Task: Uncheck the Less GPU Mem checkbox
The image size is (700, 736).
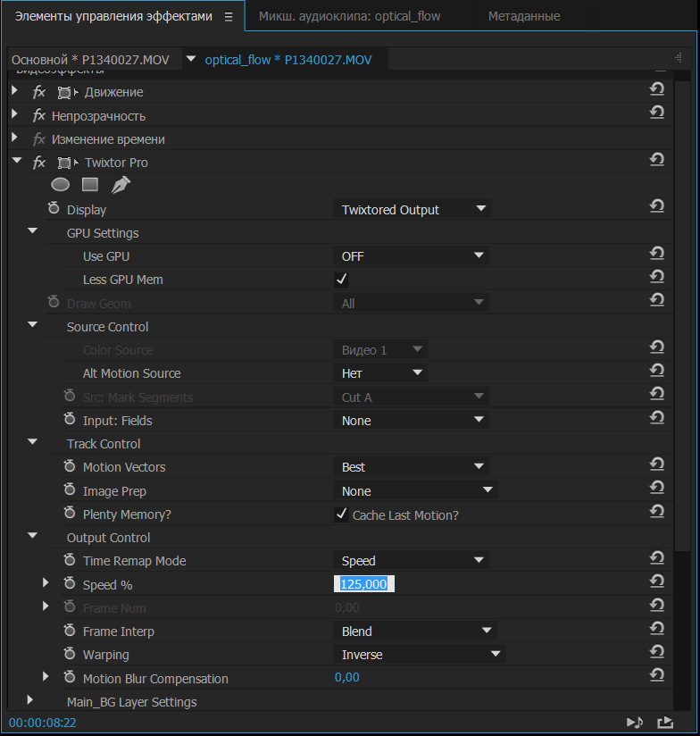Action: (341, 280)
